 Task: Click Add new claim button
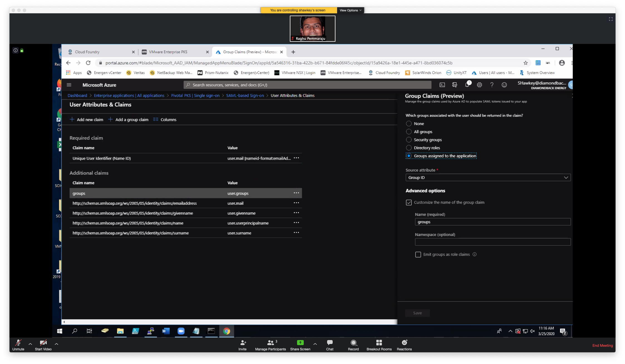[86, 120]
